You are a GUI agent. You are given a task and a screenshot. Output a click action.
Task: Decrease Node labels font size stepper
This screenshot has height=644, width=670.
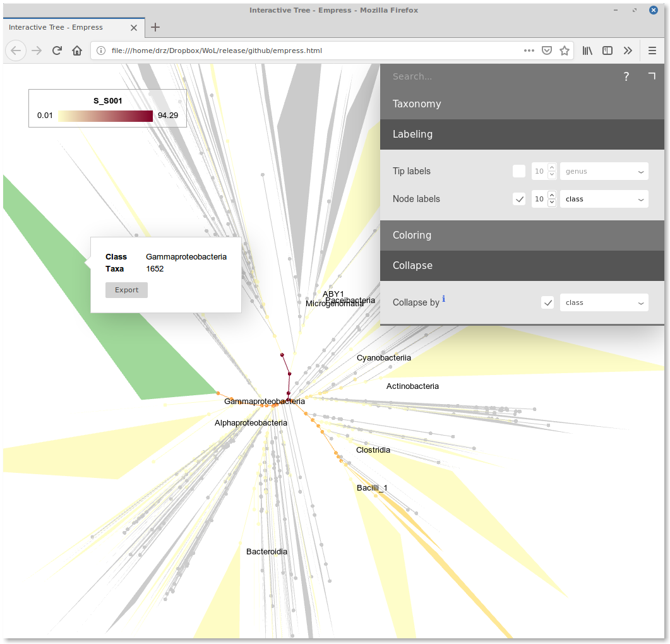pyautogui.click(x=552, y=203)
